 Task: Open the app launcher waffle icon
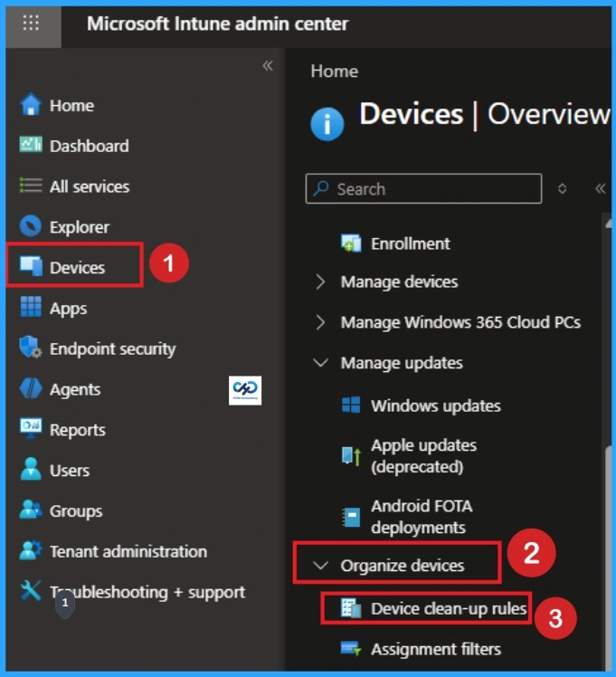click(31, 23)
